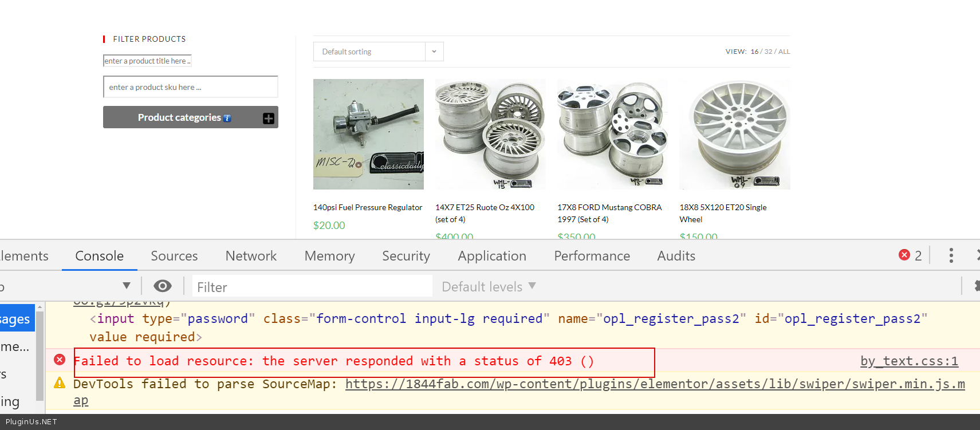The width and height of the screenshot is (980, 430).
Task: Click the product SKU input field
Action: pyautogui.click(x=190, y=87)
